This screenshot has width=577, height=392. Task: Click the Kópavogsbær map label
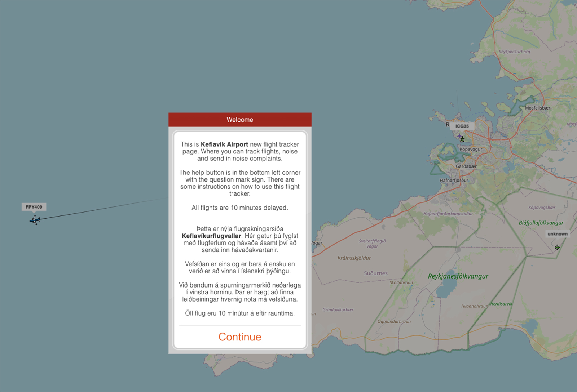[542, 208]
